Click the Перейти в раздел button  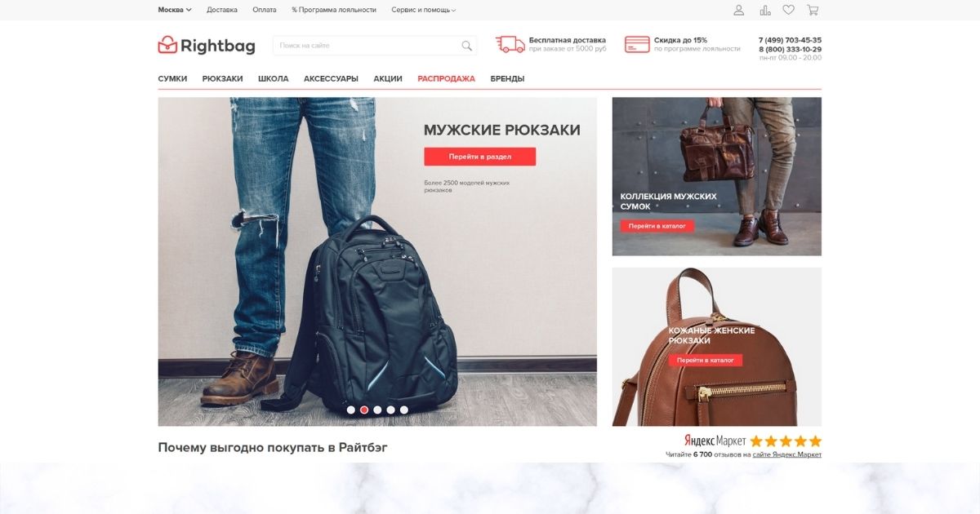[x=480, y=157]
